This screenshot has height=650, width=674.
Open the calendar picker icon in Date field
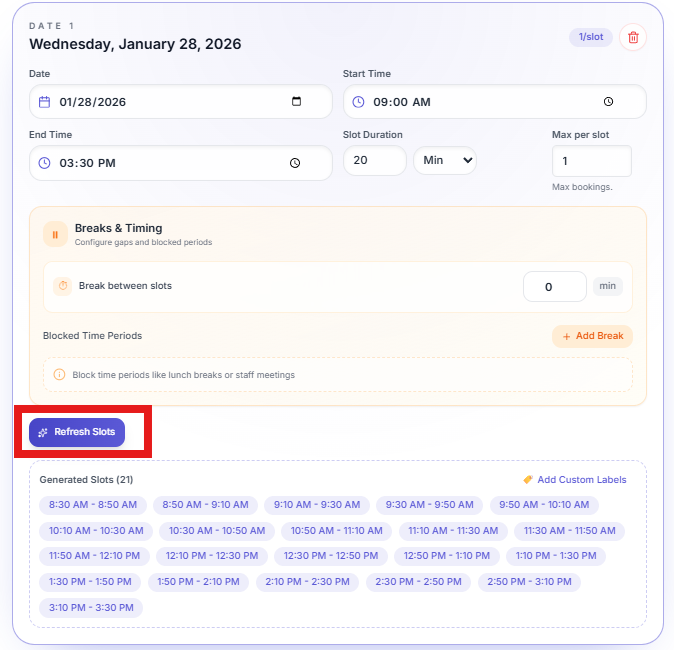tap(296, 101)
